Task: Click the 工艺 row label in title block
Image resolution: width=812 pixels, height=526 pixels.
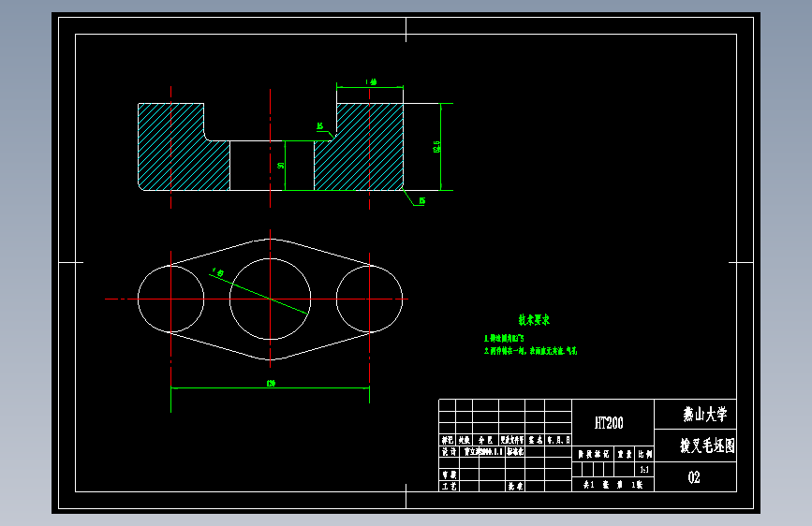Action: (449, 486)
